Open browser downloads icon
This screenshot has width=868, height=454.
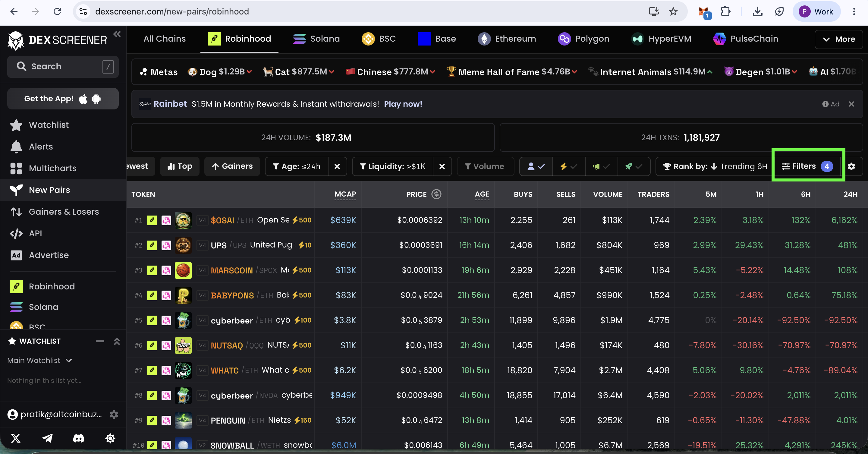tap(757, 11)
